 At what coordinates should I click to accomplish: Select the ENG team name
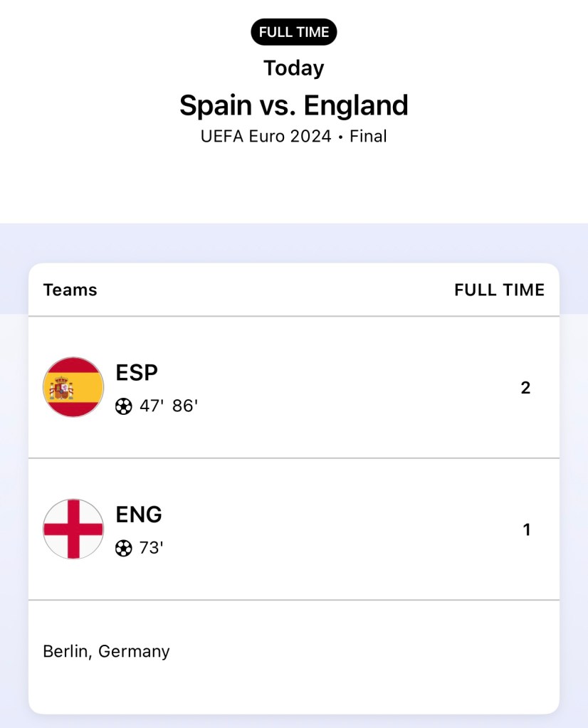click(x=139, y=514)
